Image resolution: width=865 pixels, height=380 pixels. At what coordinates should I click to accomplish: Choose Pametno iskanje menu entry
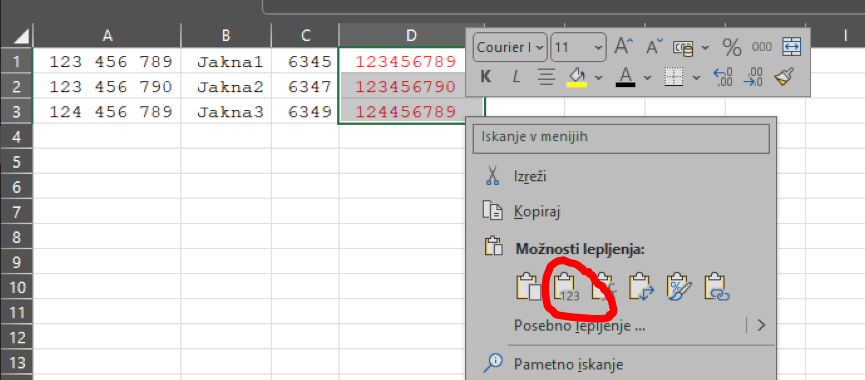621,364
